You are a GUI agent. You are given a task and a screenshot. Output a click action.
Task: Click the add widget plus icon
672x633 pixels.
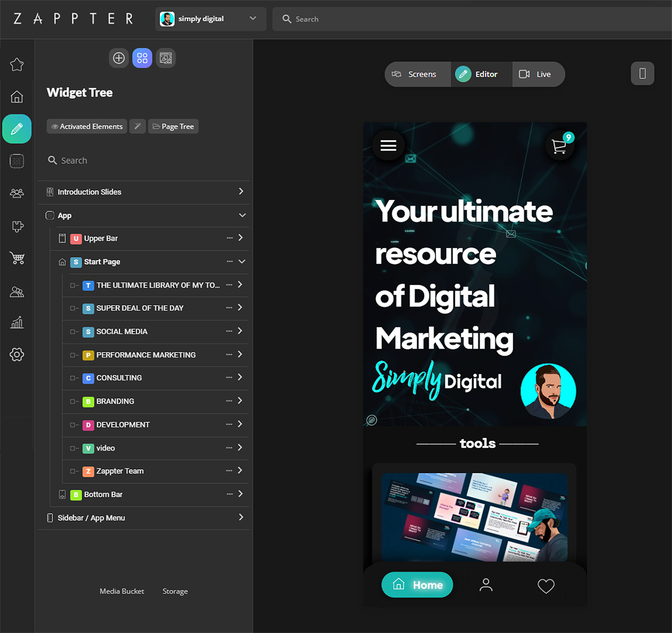119,58
